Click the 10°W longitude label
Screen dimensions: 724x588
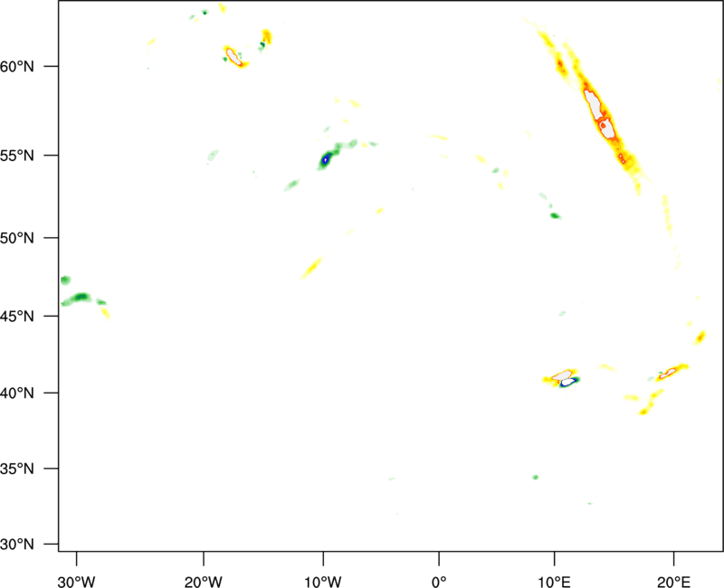point(323,582)
